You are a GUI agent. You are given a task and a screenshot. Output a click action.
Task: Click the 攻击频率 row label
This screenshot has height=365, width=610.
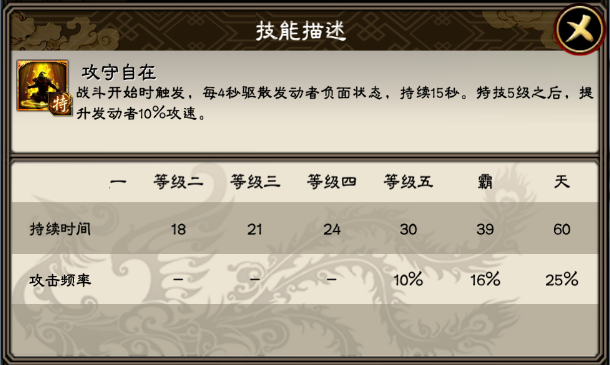(60, 280)
